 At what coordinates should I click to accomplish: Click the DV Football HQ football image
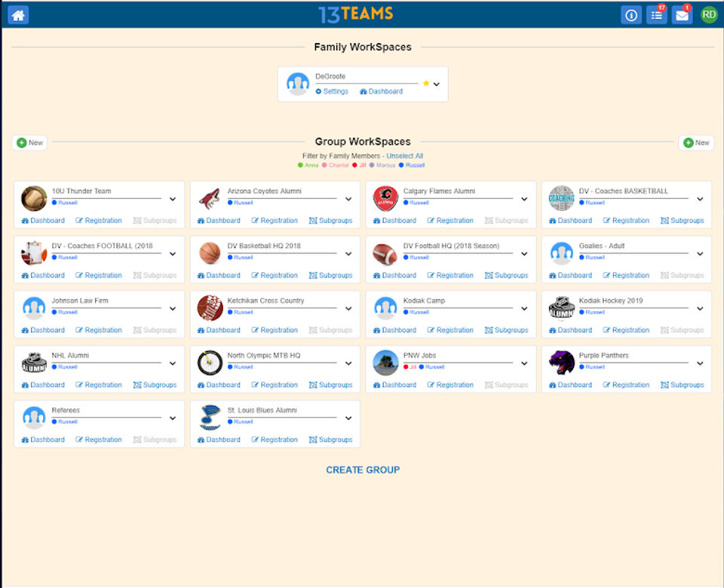point(385,254)
